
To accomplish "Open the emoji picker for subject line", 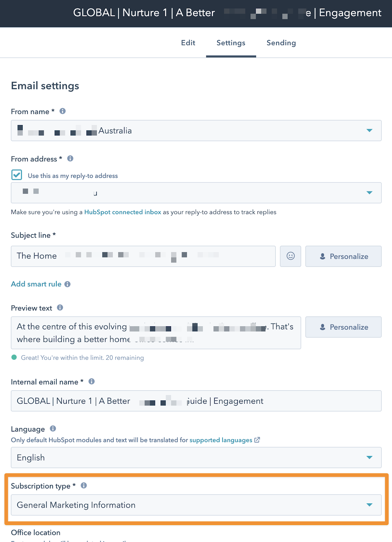I will (x=290, y=256).
